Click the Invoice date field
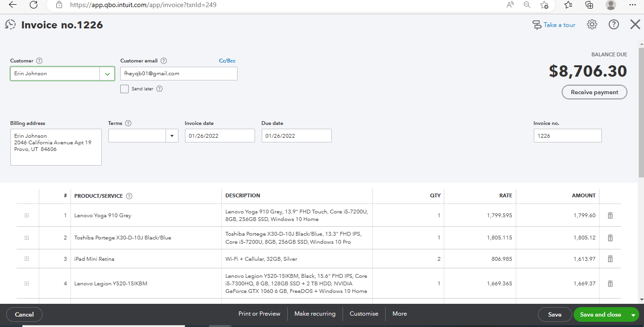The width and height of the screenshot is (644, 327). [x=220, y=136]
